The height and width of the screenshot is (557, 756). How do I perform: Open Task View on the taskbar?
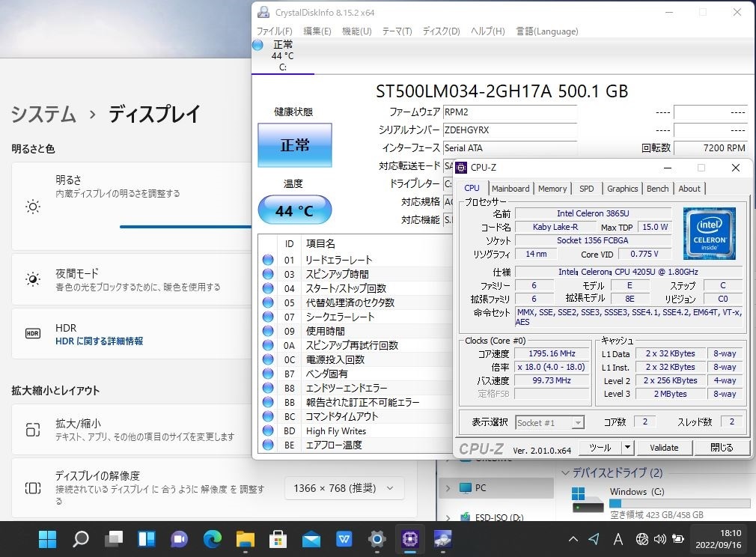pos(114,539)
